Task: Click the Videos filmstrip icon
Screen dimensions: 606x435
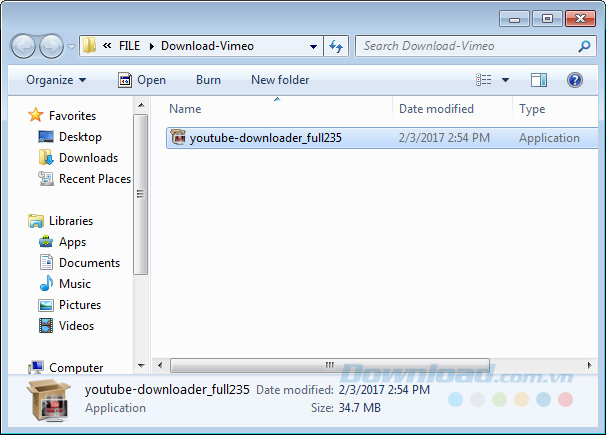Action: click(46, 325)
